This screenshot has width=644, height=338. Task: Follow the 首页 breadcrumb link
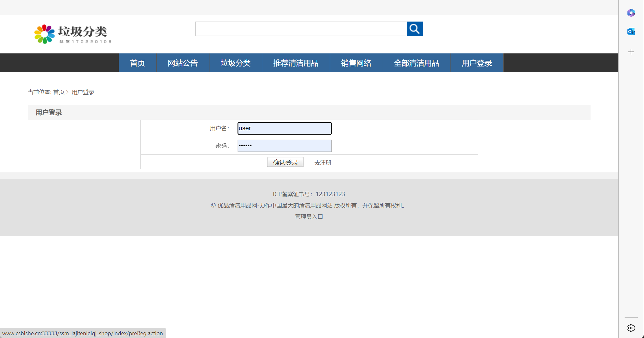point(59,92)
